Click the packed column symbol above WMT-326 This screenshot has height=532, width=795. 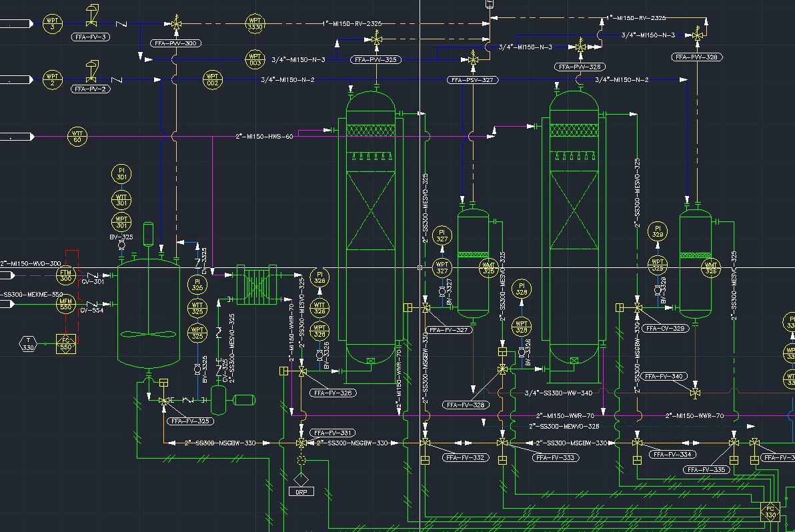(x=696, y=257)
